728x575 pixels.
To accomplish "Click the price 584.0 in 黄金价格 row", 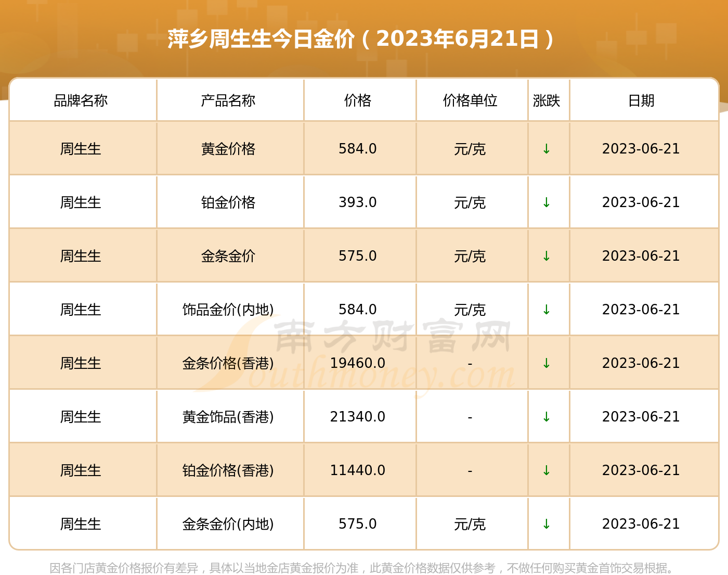I will click(x=358, y=149).
